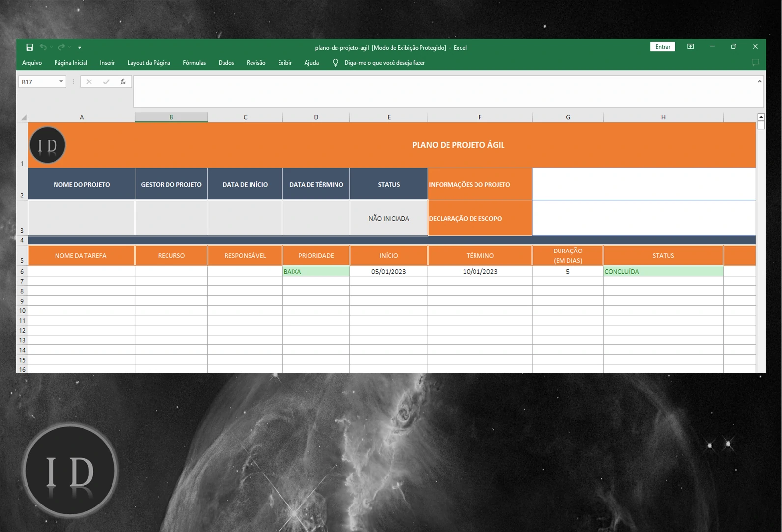Click the Enter checkmark icon in formula bar
The height and width of the screenshot is (532, 782).
pyautogui.click(x=106, y=82)
